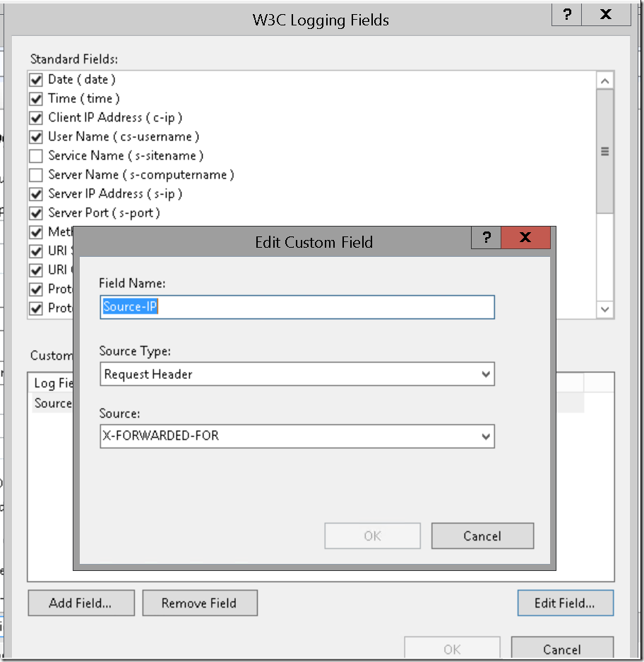Click the Log Field column header
Viewport: 644px width, 662px height.
click(52, 383)
